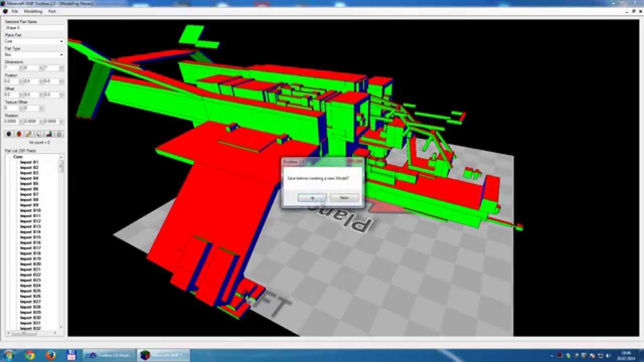Adjust the first Position spinner arrows
Image resolution: width=644 pixels, height=362 pixels.
coord(21,81)
